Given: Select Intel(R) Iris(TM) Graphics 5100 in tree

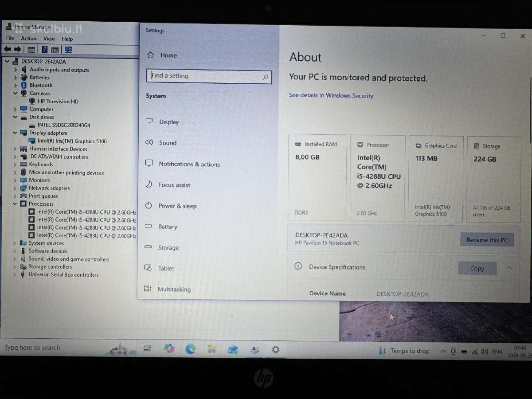Looking at the screenshot, I should (72, 141).
